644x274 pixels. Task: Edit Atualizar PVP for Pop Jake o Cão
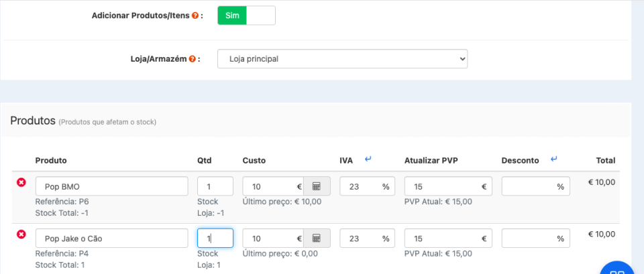[x=443, y=238]
